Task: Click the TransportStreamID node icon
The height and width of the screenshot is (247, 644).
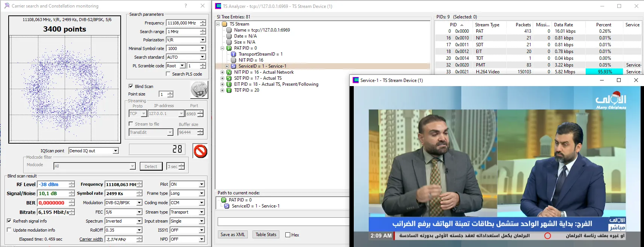Action: pyautogui.click(x=233, y=54)
